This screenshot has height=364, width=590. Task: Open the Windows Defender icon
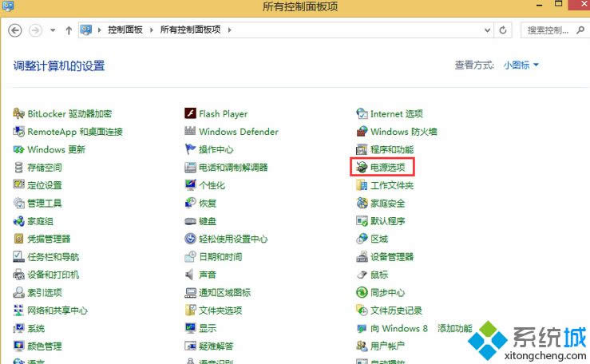(190, 132)
